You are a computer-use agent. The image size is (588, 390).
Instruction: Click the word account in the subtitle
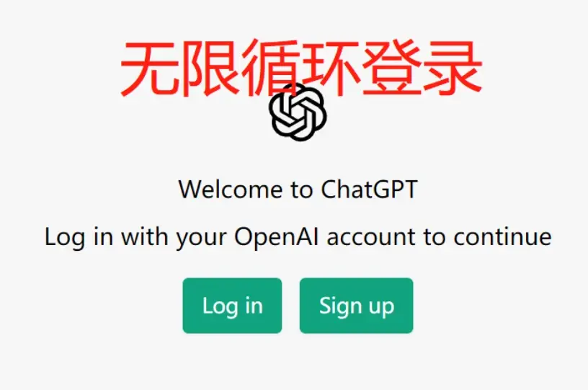click(371, 237)
